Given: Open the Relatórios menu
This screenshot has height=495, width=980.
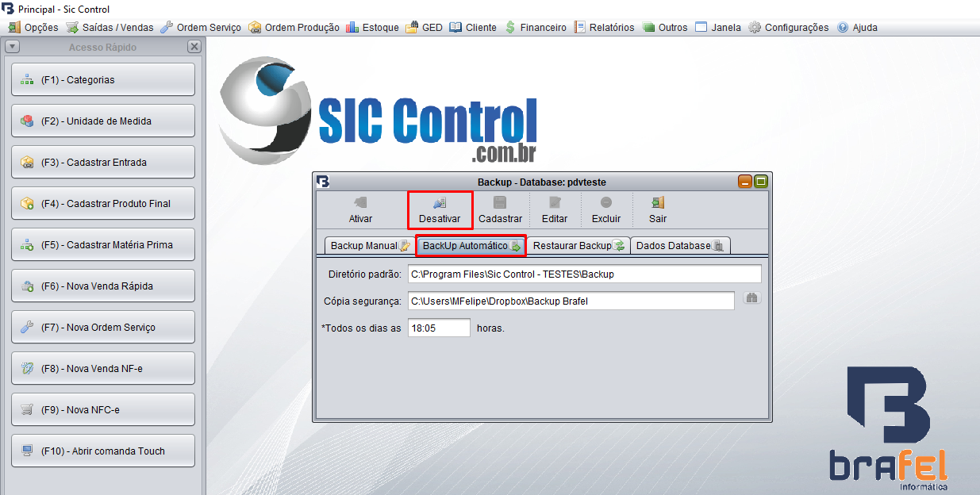Looking at the screenshot, I should click(605, 27).
